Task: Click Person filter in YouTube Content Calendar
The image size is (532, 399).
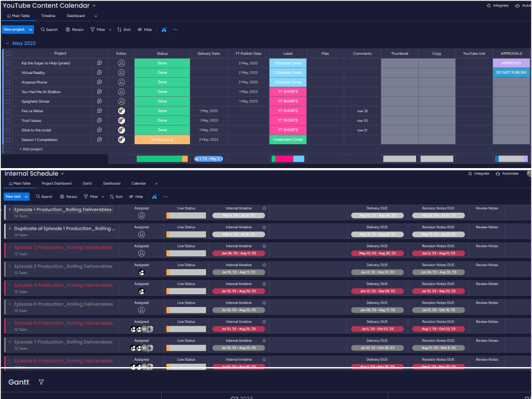Action: click(74, 29)
